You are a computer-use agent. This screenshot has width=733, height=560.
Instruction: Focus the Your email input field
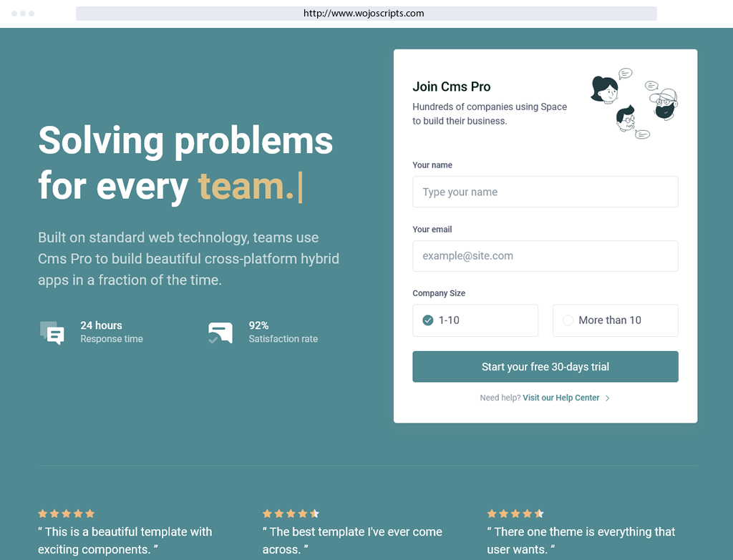pos(545,256)
